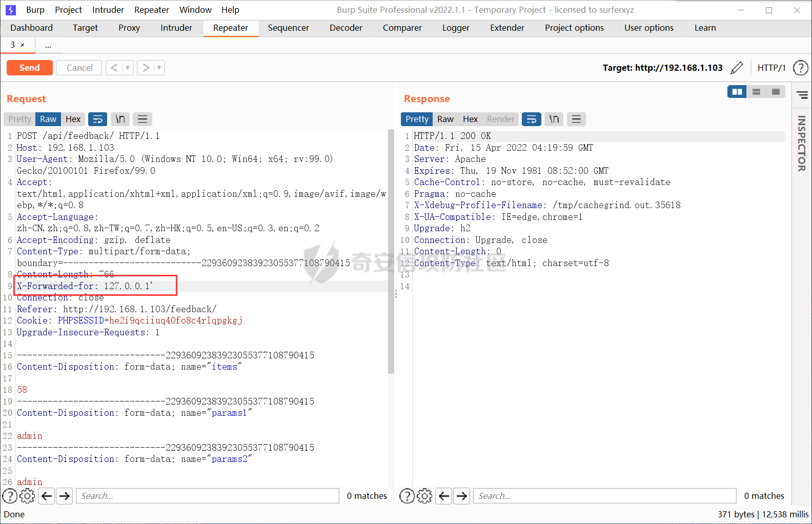Open the Learn tab
812x524 pixels.
pos(705,28)
